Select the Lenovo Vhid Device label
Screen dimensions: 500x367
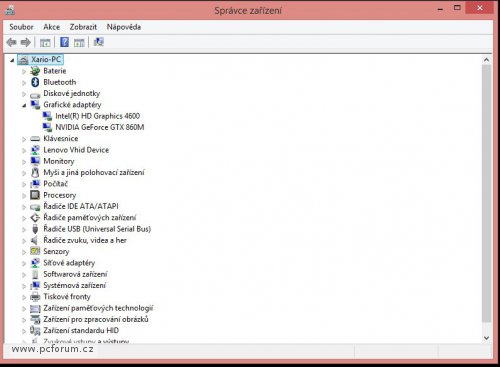[76, 150]
